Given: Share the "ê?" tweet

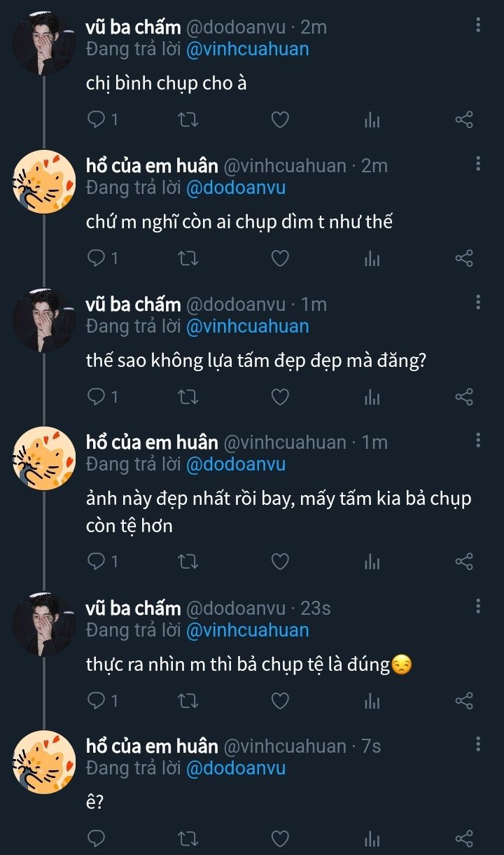Looking at the screenshot, I should pos(464,838).
